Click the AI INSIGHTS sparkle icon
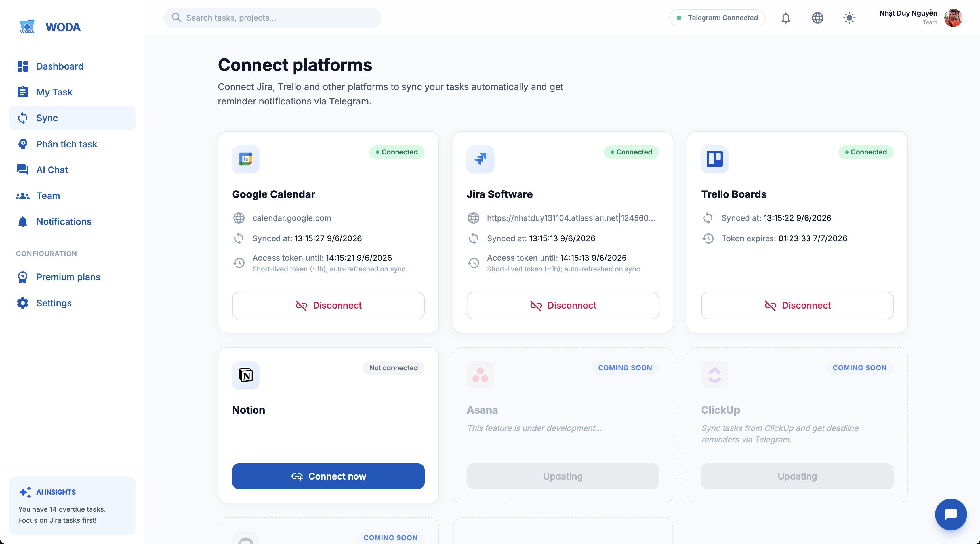The image size is (980, 544). click(x=25, y=492)
